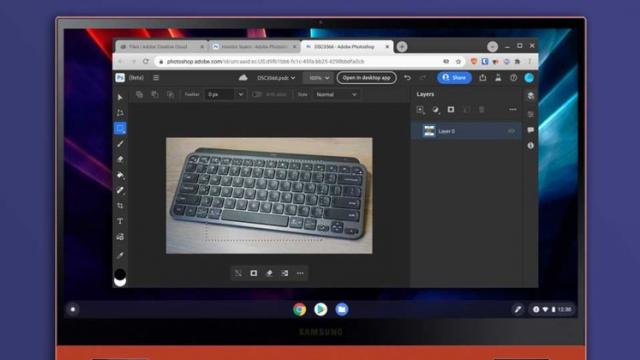Click the layer clipping icon in Layers panel
Screen dimensions: 640x360
(x=466, y=109)
